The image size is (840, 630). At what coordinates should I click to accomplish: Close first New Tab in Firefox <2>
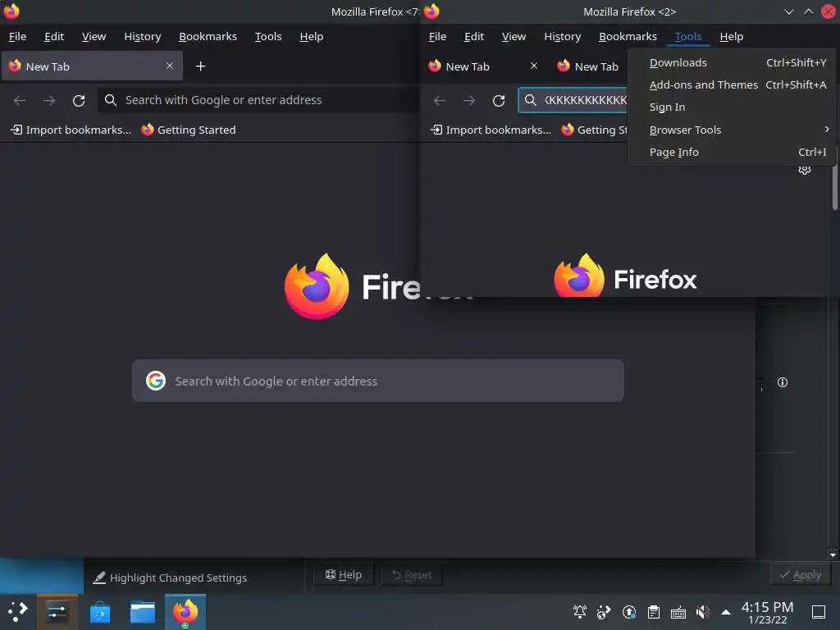click(x=533, y=66)
